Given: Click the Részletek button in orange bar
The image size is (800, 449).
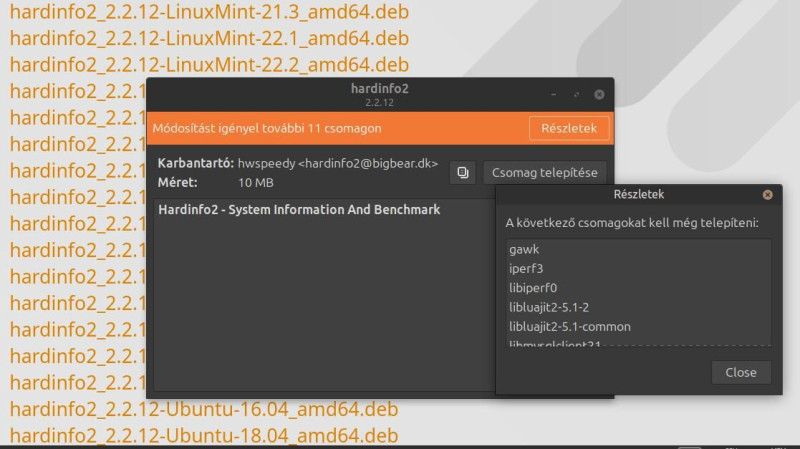Looking at the screenshot, I should (569, 128).
